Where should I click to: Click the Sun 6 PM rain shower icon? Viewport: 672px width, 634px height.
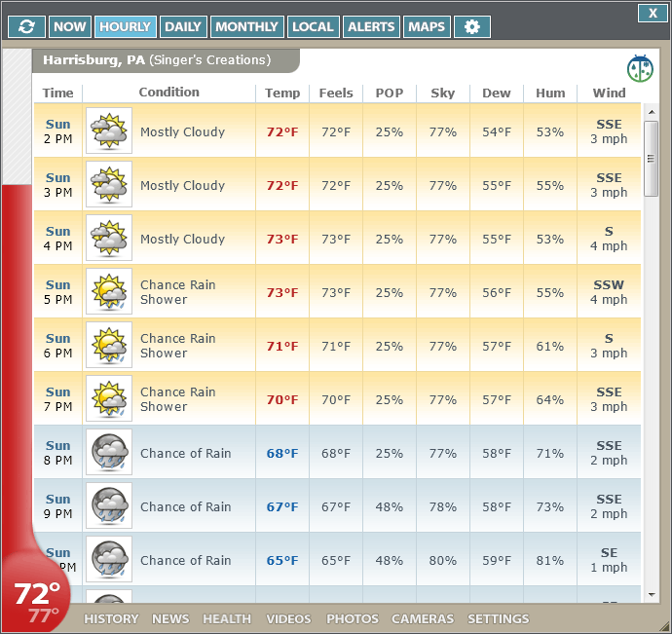[109, 345]
